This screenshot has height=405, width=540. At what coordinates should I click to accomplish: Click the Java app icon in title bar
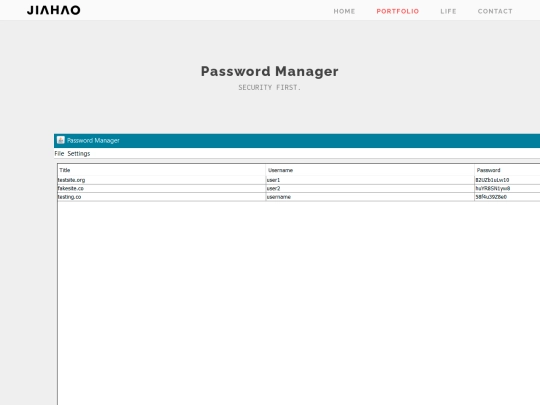(x=61, y=140)
